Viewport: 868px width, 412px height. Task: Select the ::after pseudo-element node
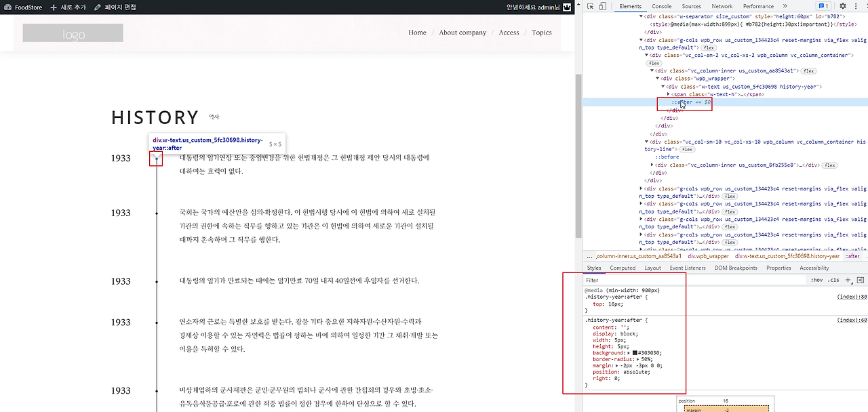click(x=682, y=102)
